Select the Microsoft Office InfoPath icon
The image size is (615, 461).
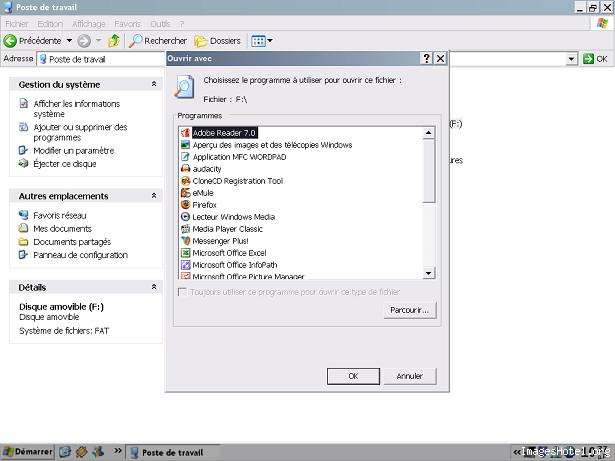tap(185, 265)
